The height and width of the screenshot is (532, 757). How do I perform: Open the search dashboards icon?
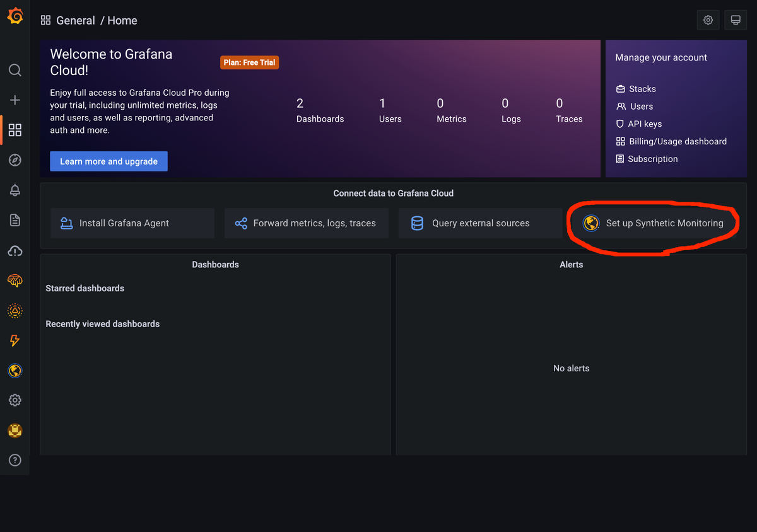click(15, 70)
